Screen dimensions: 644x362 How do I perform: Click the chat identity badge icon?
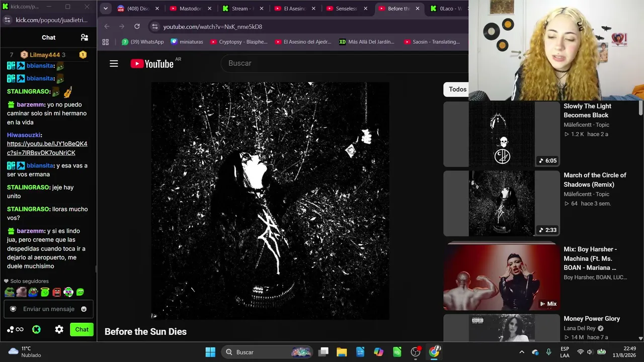(13, 309)
